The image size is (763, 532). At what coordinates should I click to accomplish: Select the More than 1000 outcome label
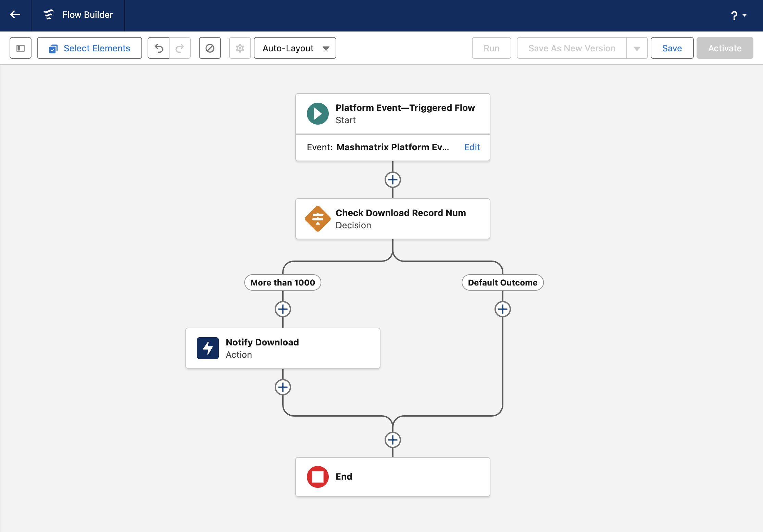tap(283, 282)
